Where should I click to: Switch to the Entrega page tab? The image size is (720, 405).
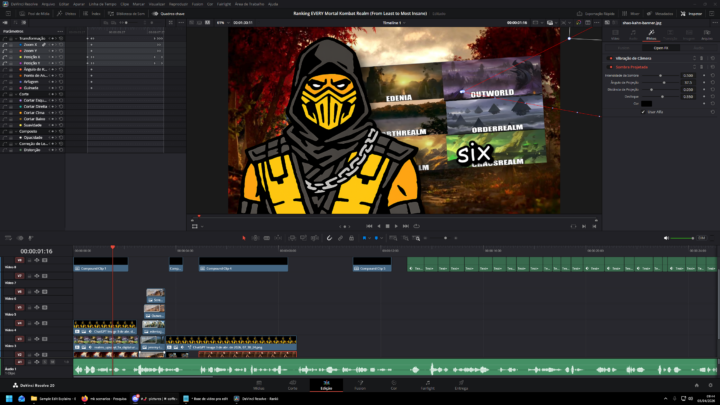click(461, 385)
